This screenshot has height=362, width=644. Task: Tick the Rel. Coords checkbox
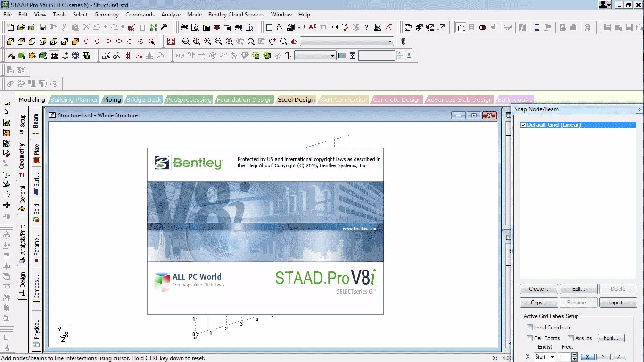click(530, 338)
